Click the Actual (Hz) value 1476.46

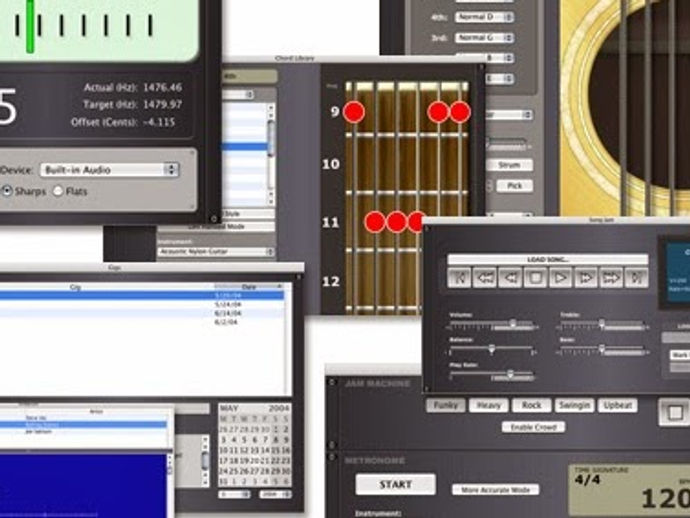(162, 87)
